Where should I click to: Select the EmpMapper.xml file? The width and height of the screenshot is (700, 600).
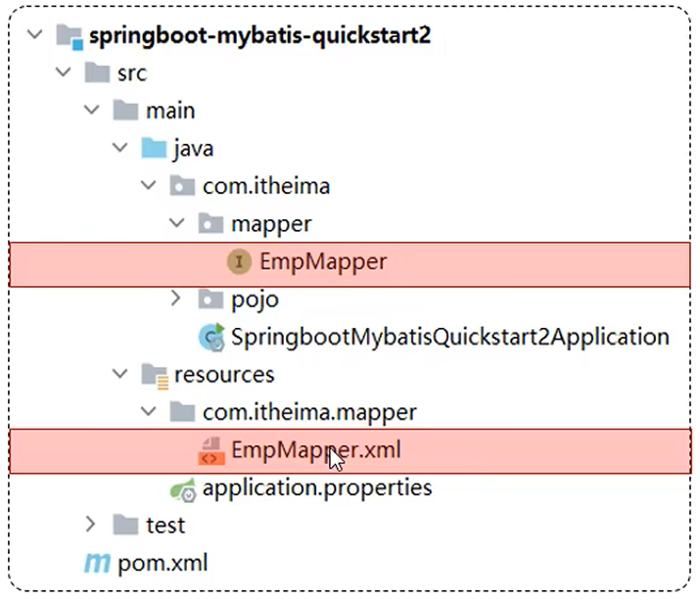pyautogui.click(x=316, y=450)
